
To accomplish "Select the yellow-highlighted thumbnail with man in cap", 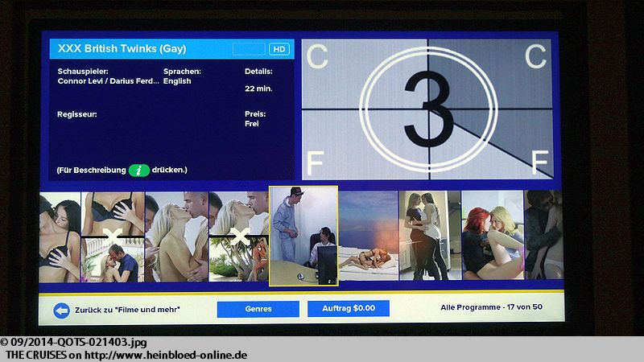I will point(303,236).
